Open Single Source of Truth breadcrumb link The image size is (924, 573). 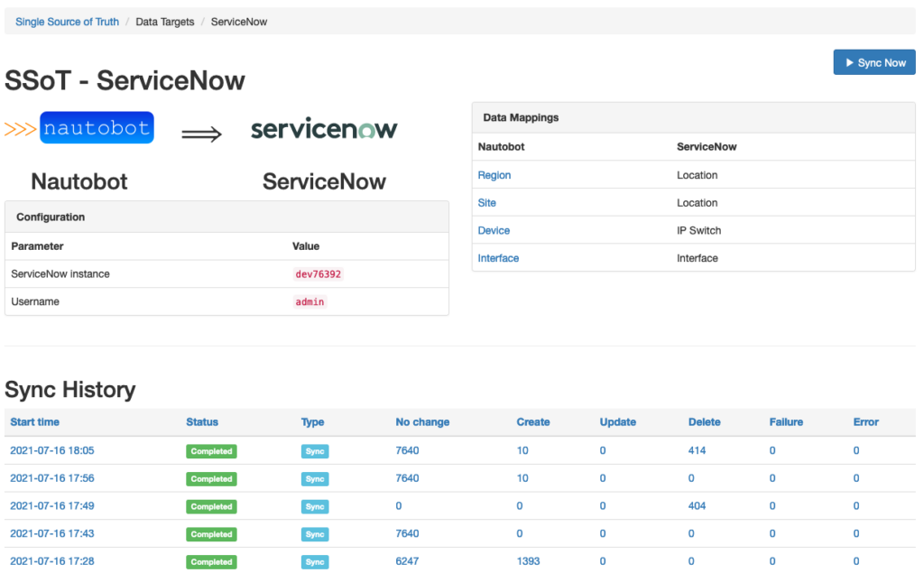(67, 22)
